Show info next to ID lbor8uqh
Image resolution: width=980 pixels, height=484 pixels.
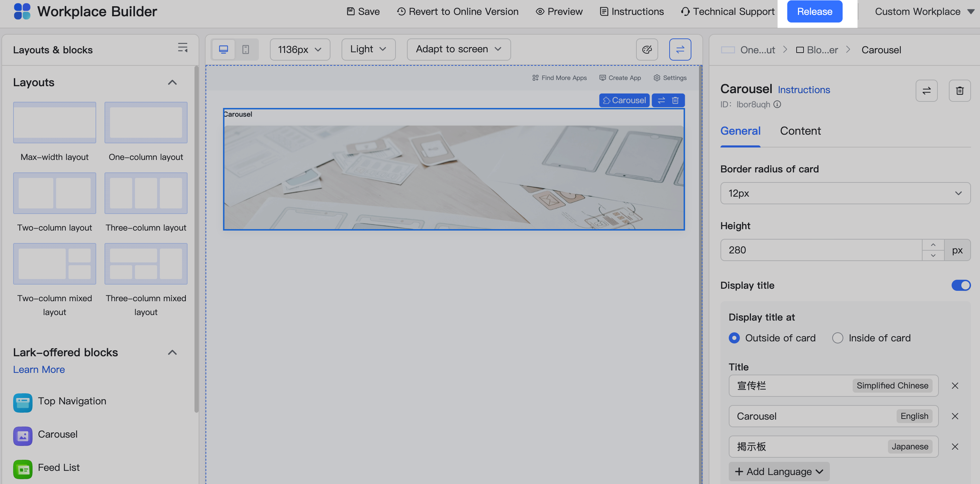[x=777, y=104]
